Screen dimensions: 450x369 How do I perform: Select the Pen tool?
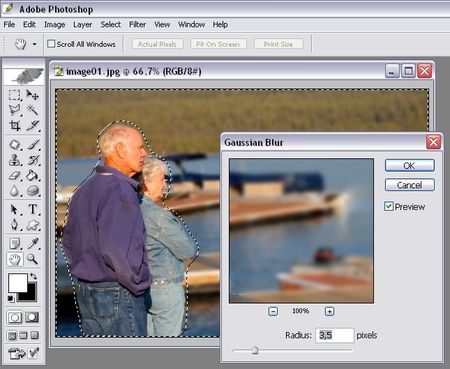[14, 225]
